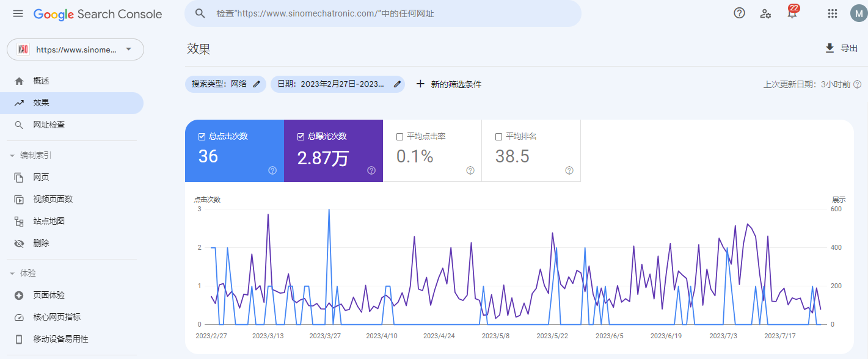Click the 导出 export button
Image resolution: width=868 pixels, height=359 pixels.
[841, 48]
